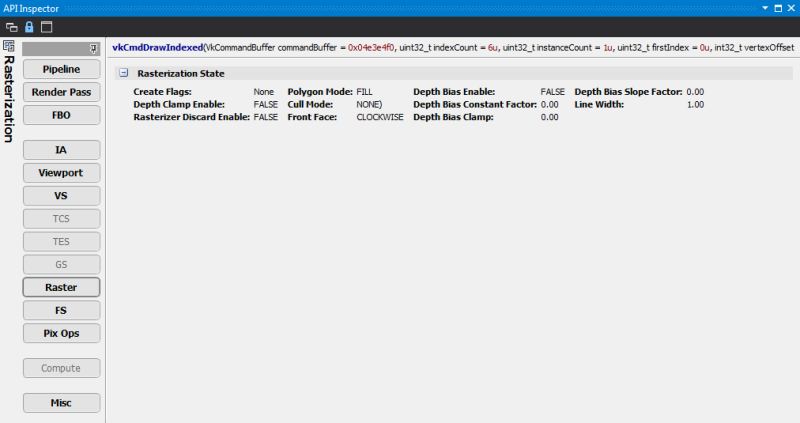Click the clone window icon in toolbar
Image resolution: width=800 pixels, height=423 pixels.
coord(11,26)
